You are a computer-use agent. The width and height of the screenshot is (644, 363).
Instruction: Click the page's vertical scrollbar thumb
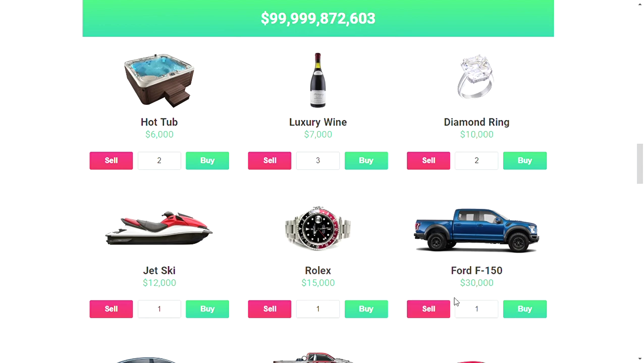[640, 164]
